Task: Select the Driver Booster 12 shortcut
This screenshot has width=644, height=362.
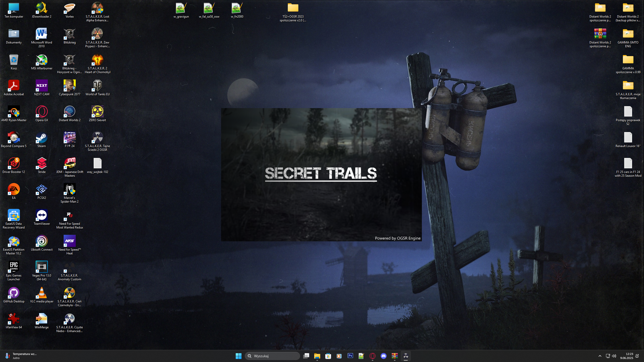Action: [14, 166]
